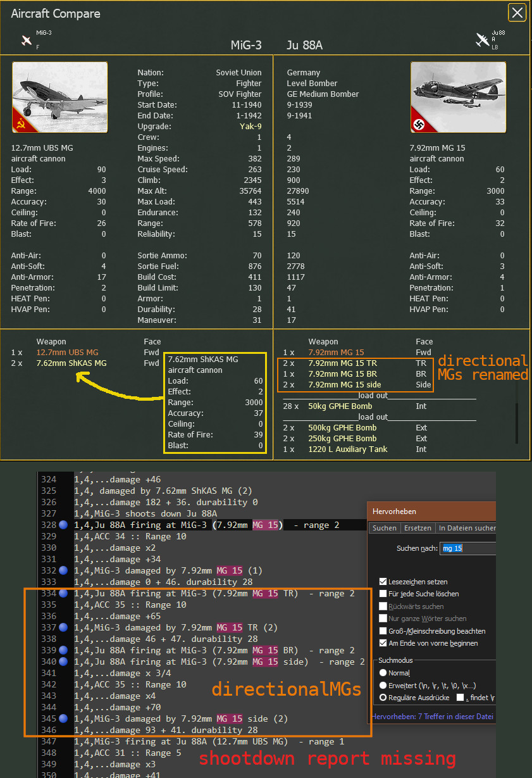
Task: Select the Normal search mode
Action: [x=383, y=673]
